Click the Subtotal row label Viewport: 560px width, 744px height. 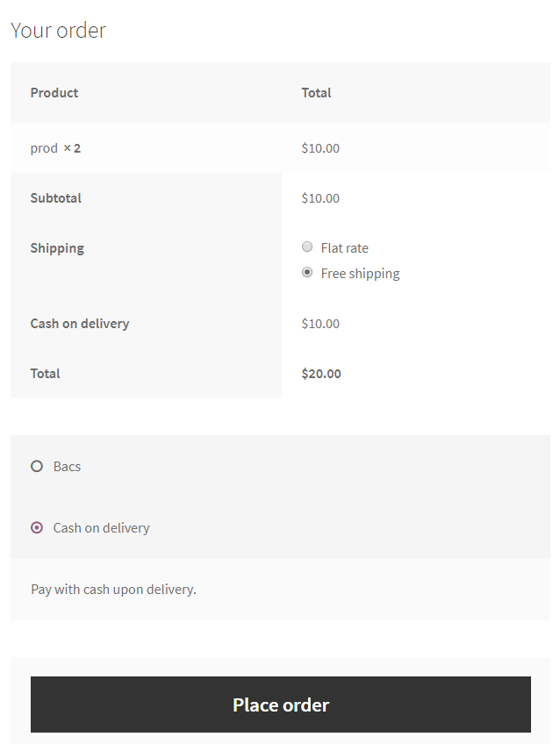(x=55, y=198)
